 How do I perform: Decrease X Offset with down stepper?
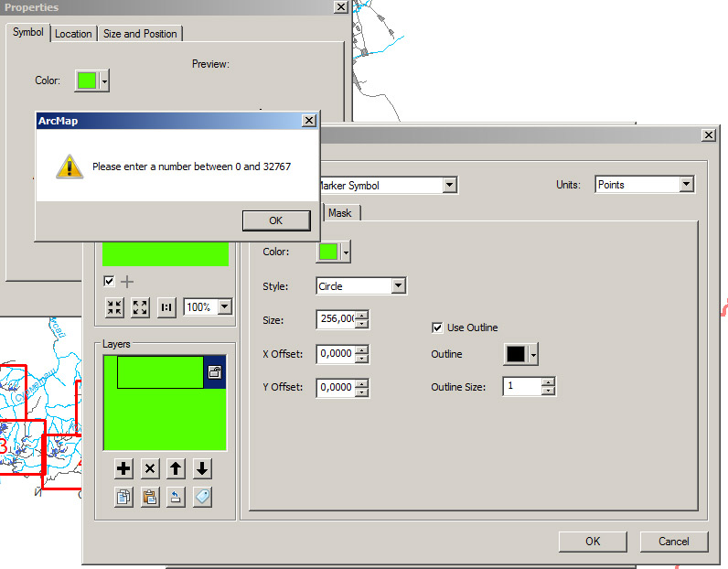click(x=361, y=358)
